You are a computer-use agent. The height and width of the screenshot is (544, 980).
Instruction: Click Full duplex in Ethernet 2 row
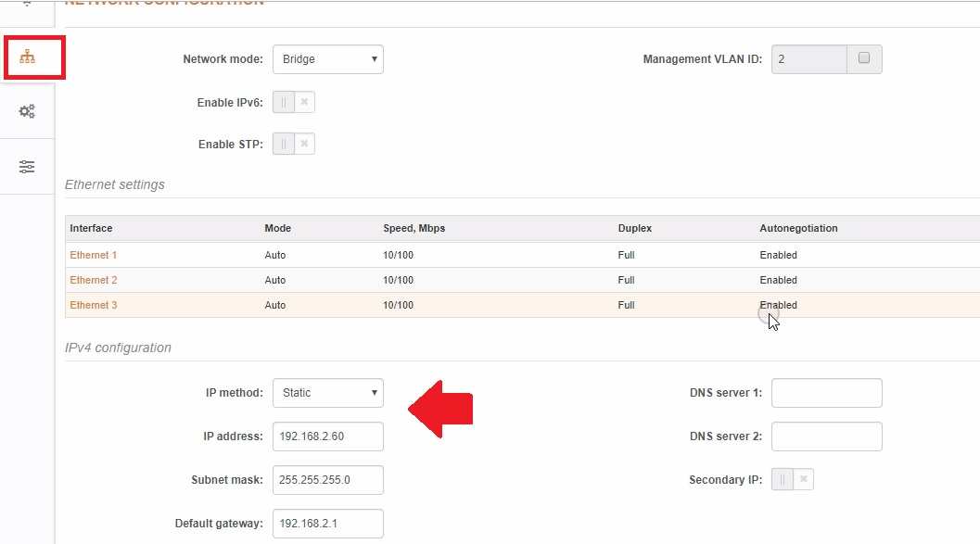click(626, 280)
